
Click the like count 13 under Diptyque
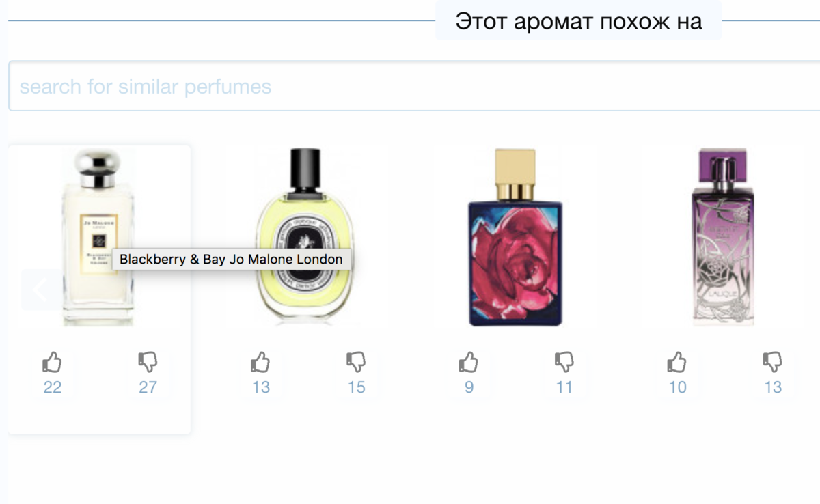pyautogui.click(x=261, y=387)
